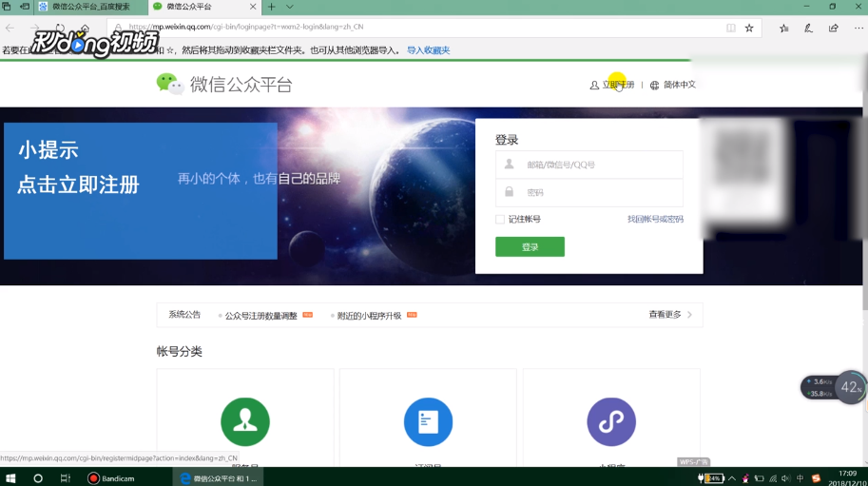Click the address bar URL

click(x=246, y=27)
